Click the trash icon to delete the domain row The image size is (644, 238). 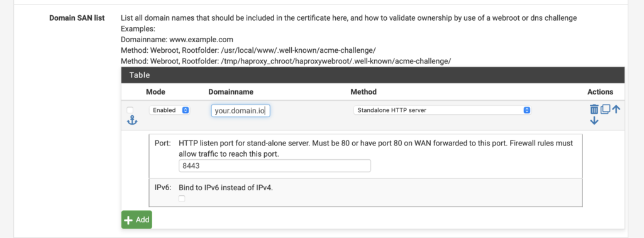pos(594,110)
